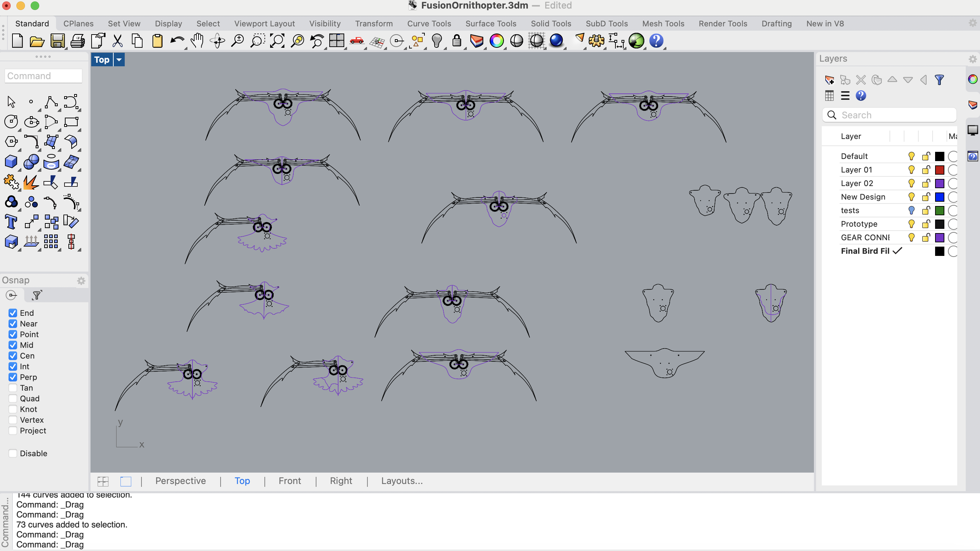980x551 pixels.
Task: Check the Disable osnap box
Action: 12,453
